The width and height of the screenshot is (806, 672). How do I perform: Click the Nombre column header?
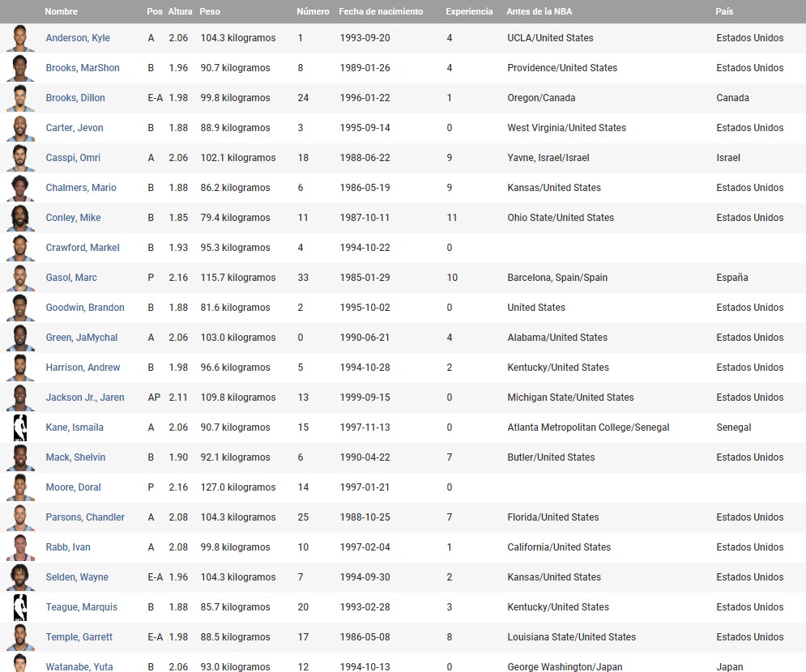coord(62,11)
